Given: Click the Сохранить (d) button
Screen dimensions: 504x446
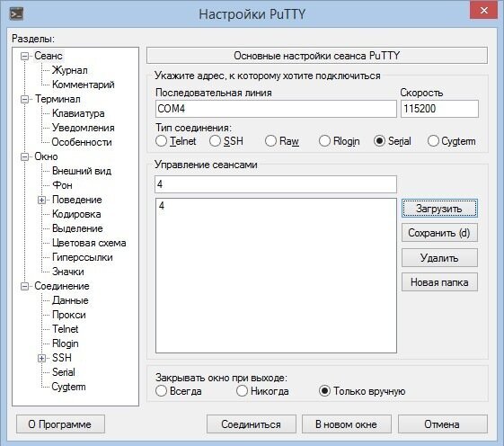Looking at the screenshot, I should click(x=439, y=233).
